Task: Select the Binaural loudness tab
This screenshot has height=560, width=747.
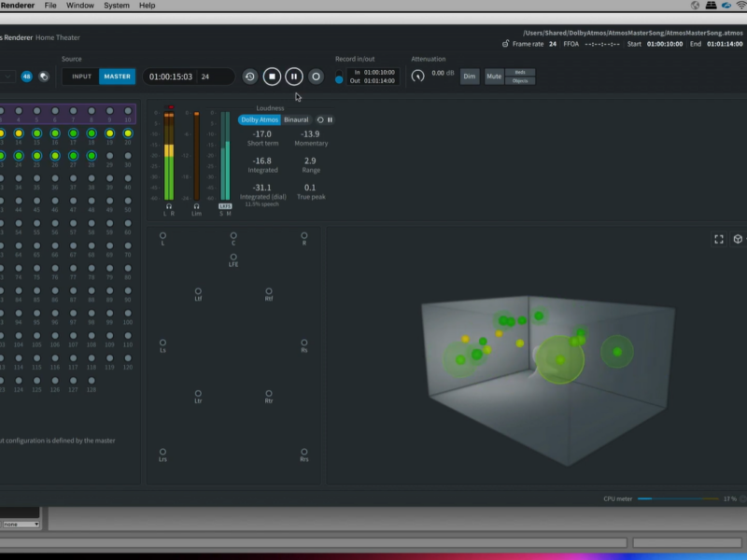Action: (x=296, y=119)
